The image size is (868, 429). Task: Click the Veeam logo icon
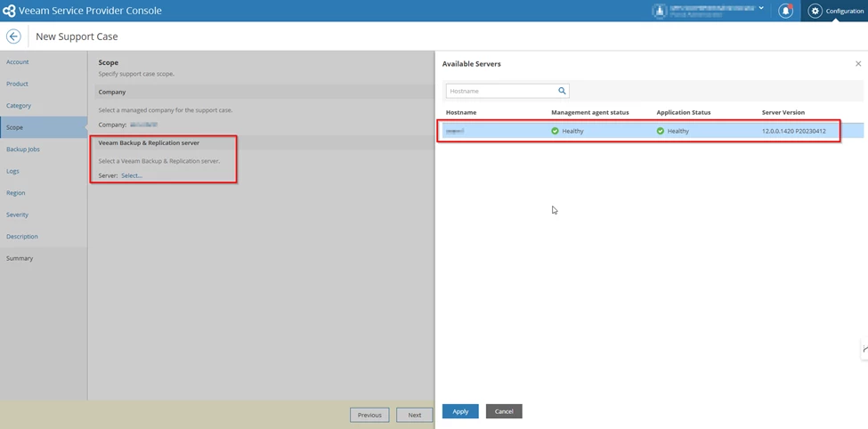click(9, 11)
